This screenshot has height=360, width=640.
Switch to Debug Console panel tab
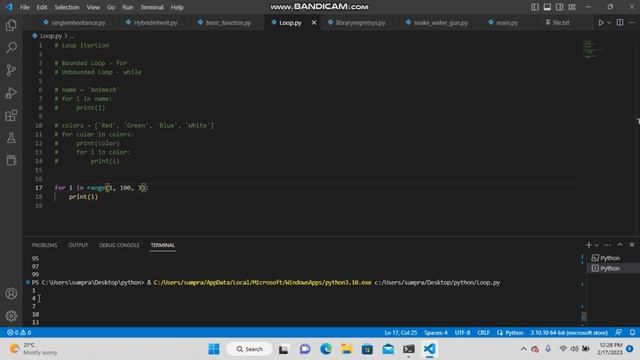(119, 245)
